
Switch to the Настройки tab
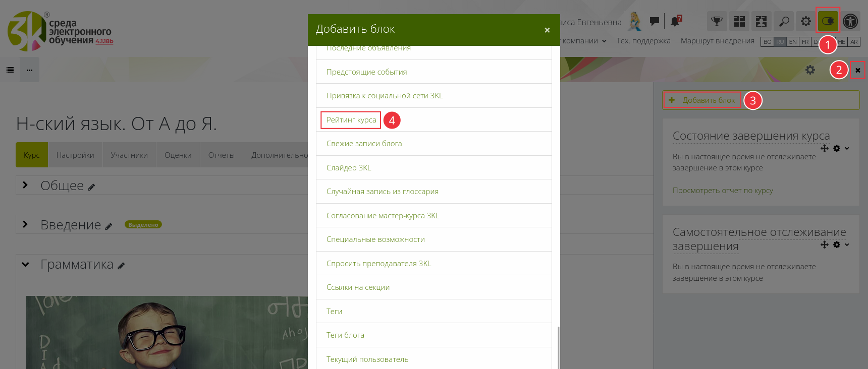point(75,155)
